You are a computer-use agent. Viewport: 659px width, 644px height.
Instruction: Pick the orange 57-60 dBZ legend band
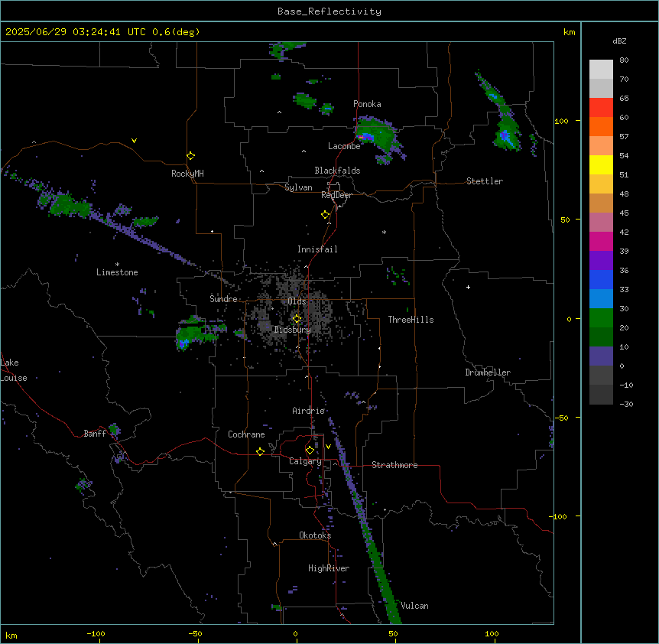(x=601, y=126)
